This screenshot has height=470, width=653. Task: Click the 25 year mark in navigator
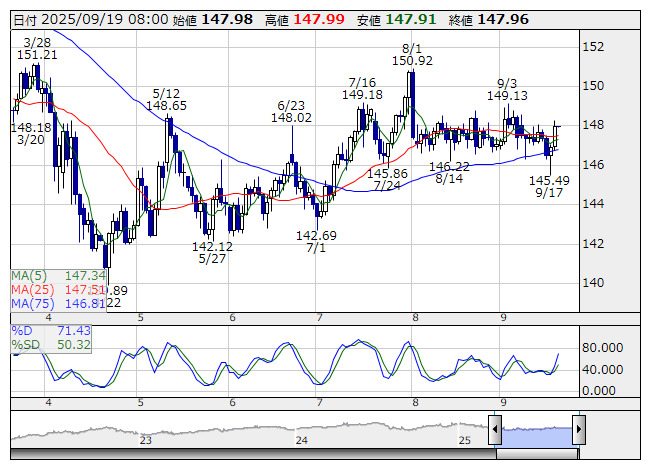click(464, 440)
